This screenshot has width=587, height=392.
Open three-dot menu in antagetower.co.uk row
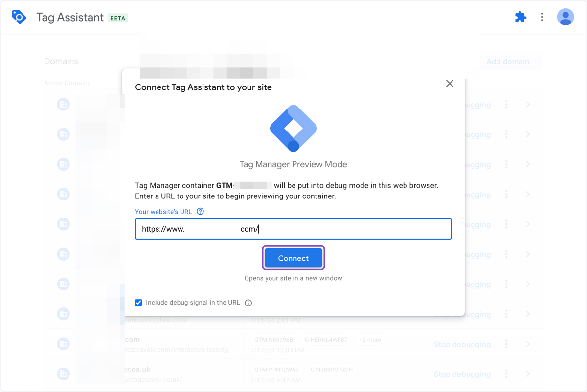[506, 374]
